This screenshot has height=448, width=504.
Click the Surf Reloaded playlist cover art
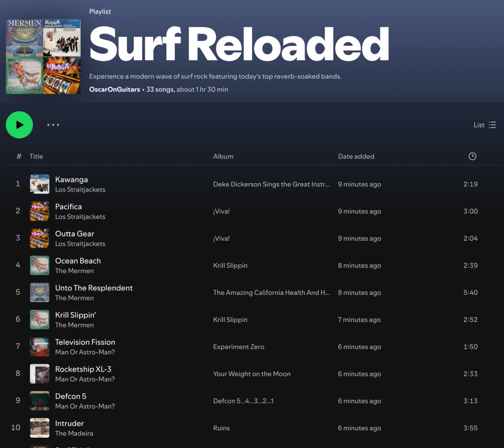(43, 57)
